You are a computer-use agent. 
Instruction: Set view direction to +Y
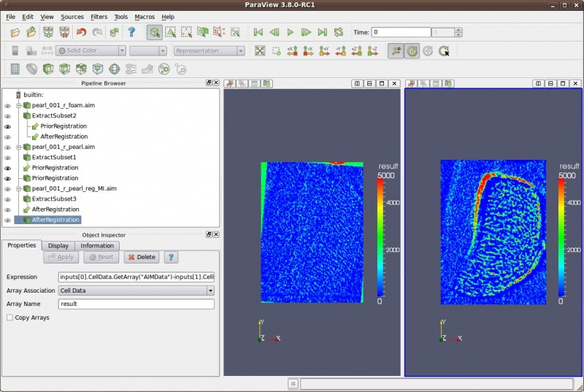[x=324, y=50]
